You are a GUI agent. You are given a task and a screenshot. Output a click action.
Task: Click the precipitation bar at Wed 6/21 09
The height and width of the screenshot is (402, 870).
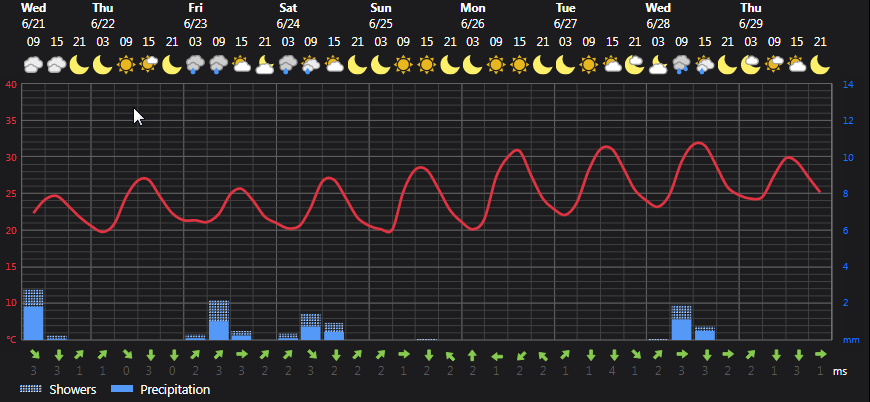point(33,314)
